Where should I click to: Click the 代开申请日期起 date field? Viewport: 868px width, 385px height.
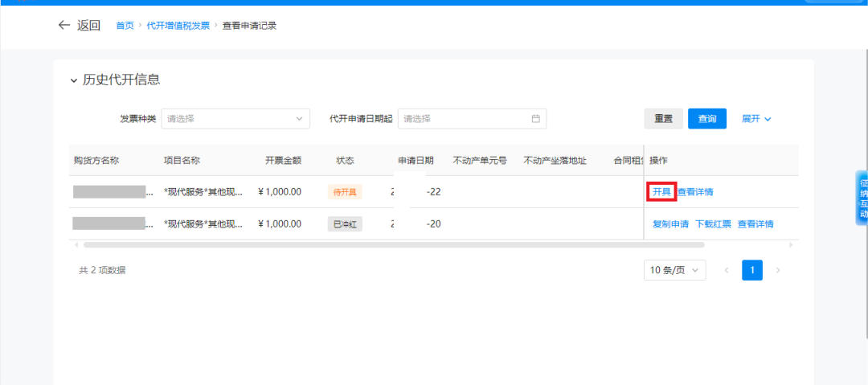click(x=473, y=118)
